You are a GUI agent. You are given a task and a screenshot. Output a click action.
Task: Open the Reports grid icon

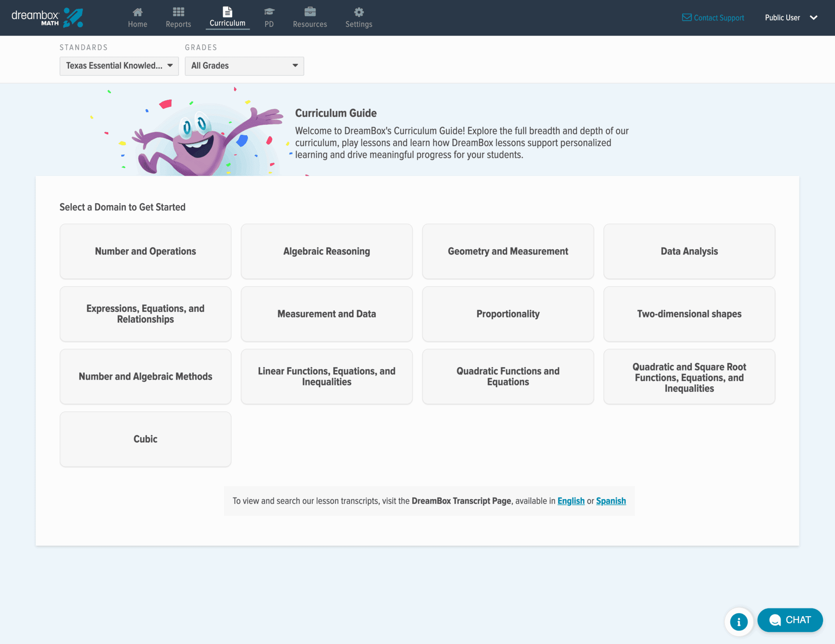[x=178, y=12]
